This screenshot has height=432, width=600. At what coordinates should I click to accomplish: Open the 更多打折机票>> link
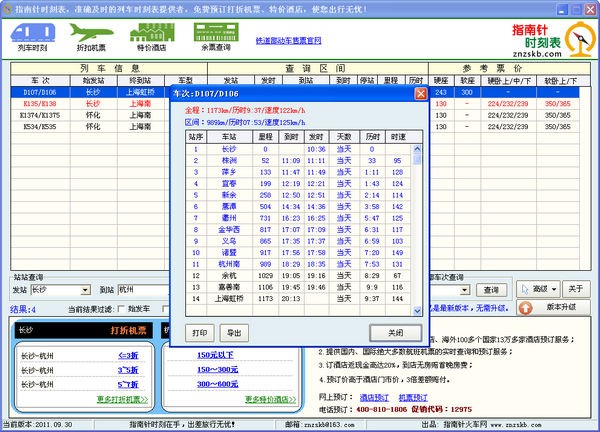pos(122,399)
